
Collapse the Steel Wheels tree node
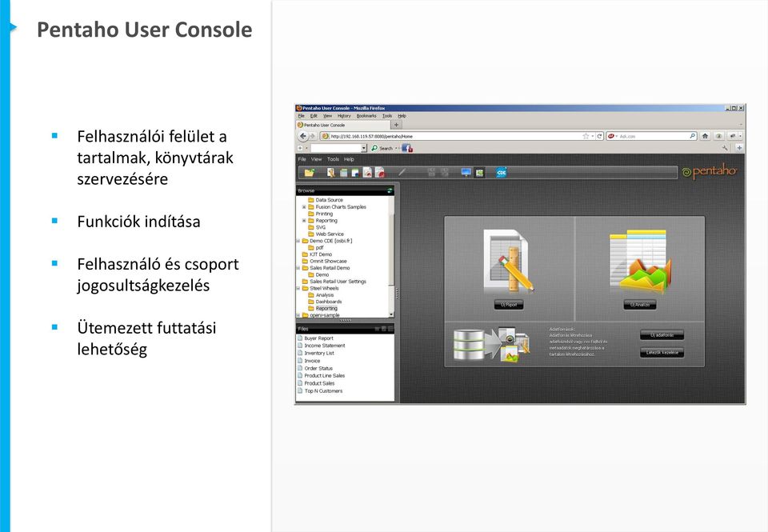298,289
